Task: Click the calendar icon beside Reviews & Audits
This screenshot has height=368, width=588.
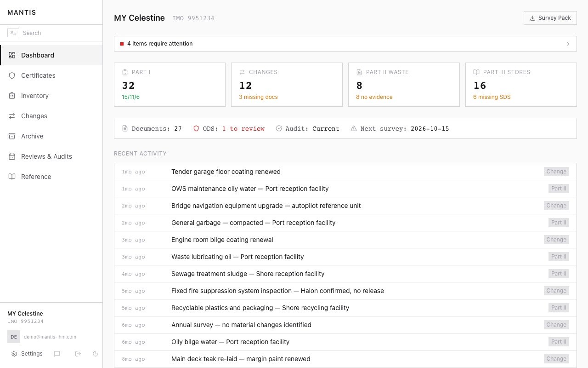Action: (x=11, y=156)
